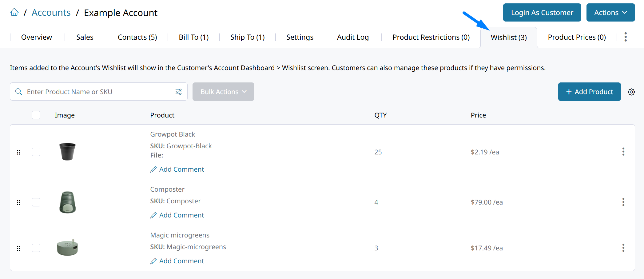Switch to the Settings tab
644x279 pixels.
tap(300, 37)
